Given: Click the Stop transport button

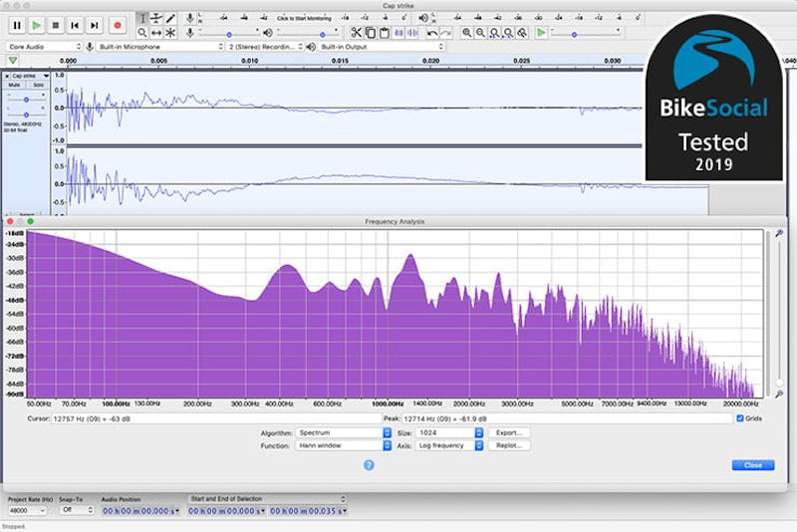Looking at the screenshot, I should pos(56,25).
